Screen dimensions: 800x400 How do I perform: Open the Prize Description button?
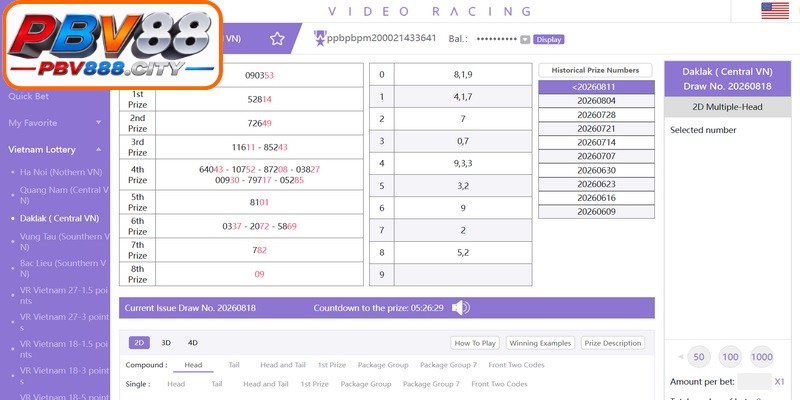point(613,343)
